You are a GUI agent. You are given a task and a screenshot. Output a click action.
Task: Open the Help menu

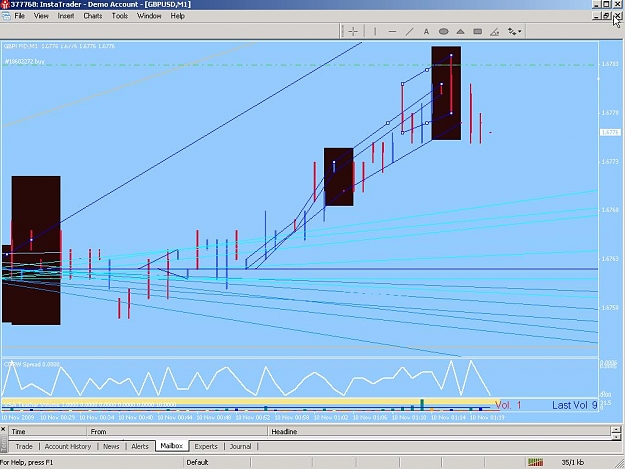pyautogui.click(x=177, y=16)
